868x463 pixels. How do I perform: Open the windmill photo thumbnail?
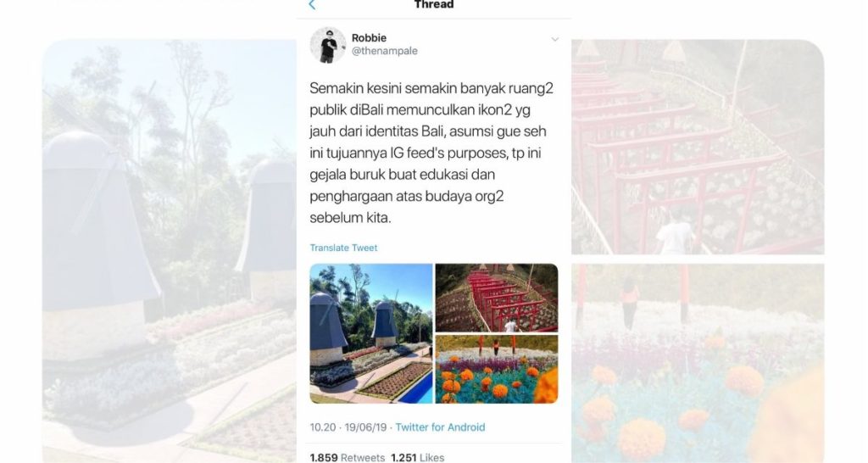click(x=371, y=333)
